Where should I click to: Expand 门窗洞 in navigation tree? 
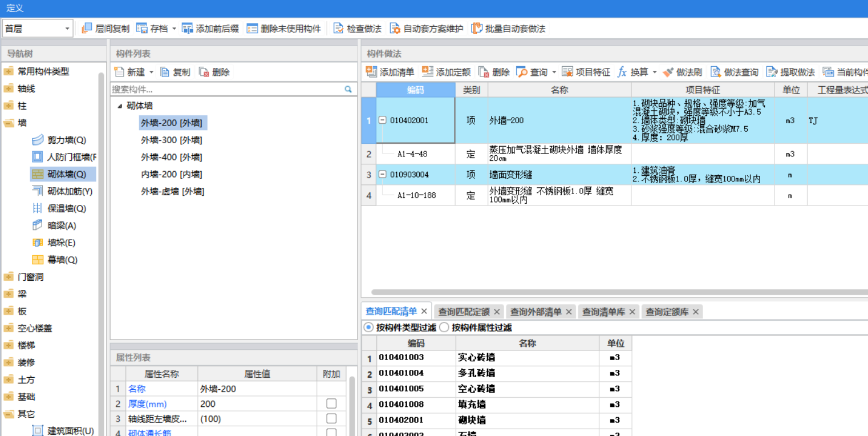tap(8, 277)
